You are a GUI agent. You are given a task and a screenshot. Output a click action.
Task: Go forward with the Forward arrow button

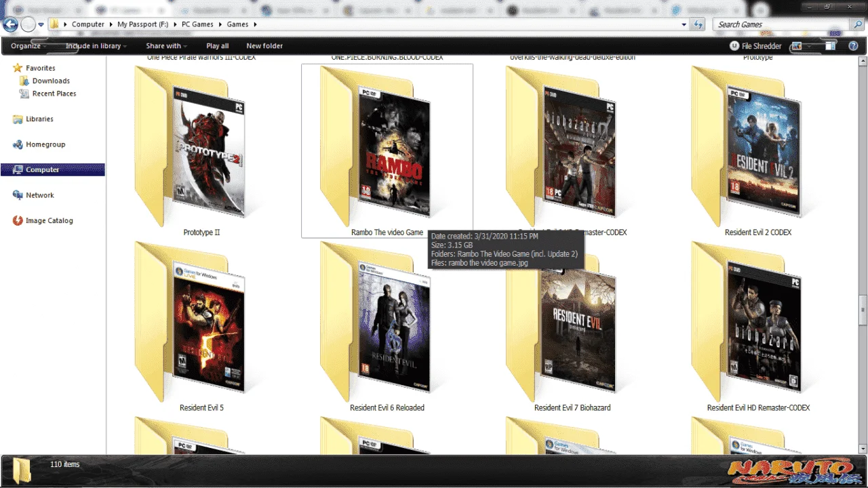pos(28,25)
